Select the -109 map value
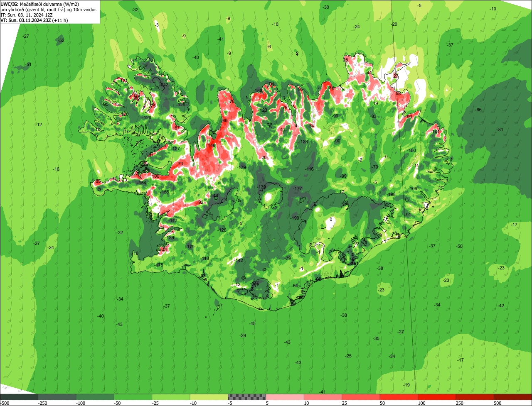This screenshot has width=532, height=406. pos(413,189)
